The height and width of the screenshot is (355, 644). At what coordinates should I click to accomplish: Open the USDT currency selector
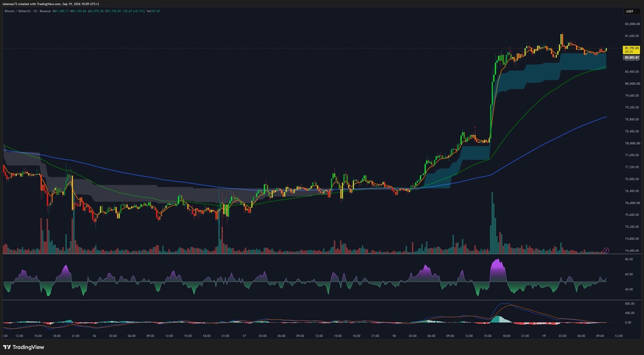631,11
